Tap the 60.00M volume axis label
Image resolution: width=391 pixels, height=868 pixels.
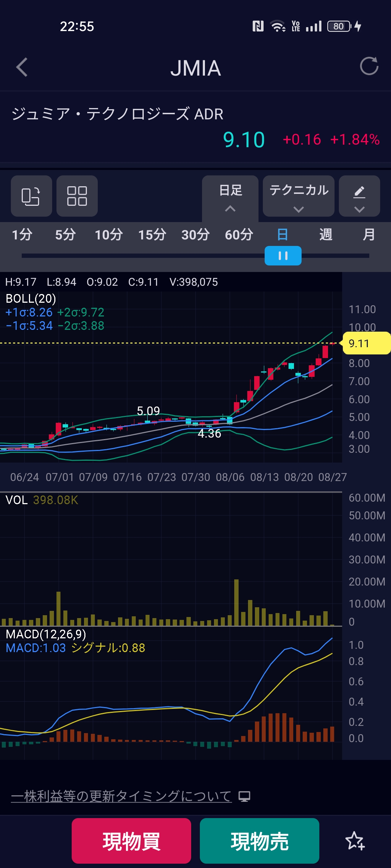tap(367, 498)
